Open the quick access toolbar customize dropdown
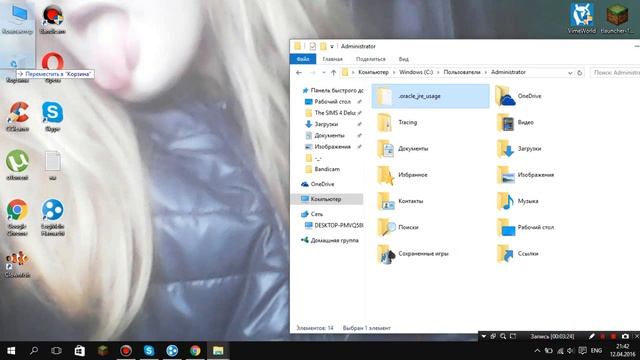Viewport: 640px width, 360px height. coord(332,47)
